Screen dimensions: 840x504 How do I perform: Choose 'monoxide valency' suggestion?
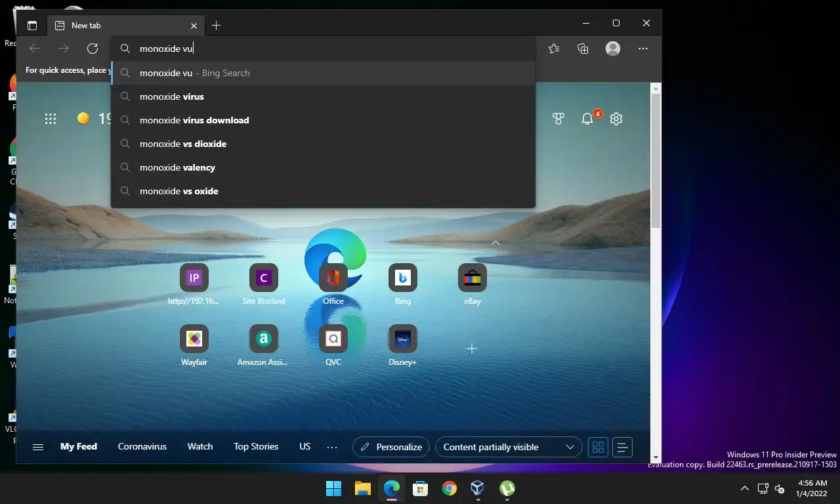click(324, 167)
